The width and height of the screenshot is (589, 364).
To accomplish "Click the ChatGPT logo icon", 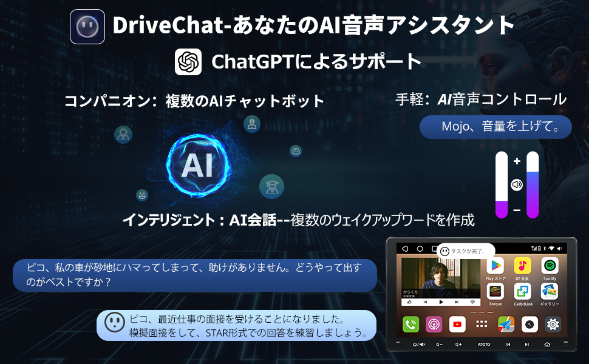I will coord(188,62).
